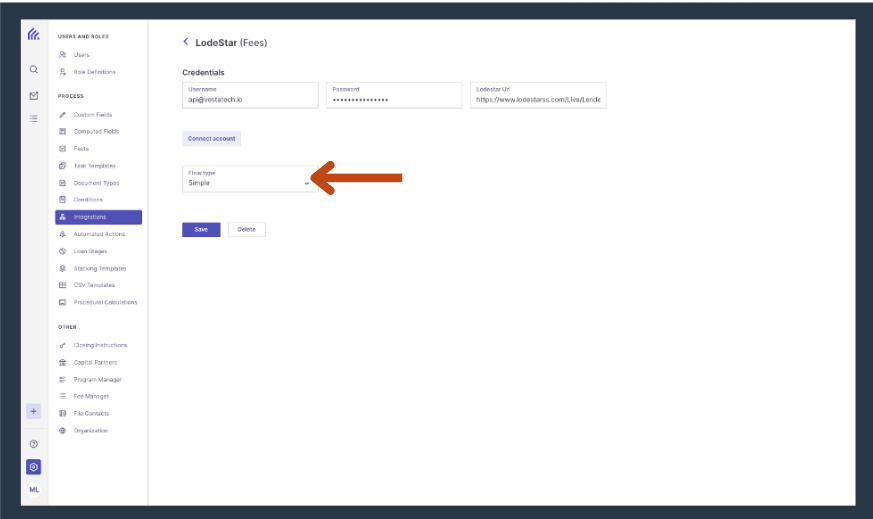Open Automated Actions in the sidebar
The width and height of the screenshot is (873, 519).
[x=99, y=234]
